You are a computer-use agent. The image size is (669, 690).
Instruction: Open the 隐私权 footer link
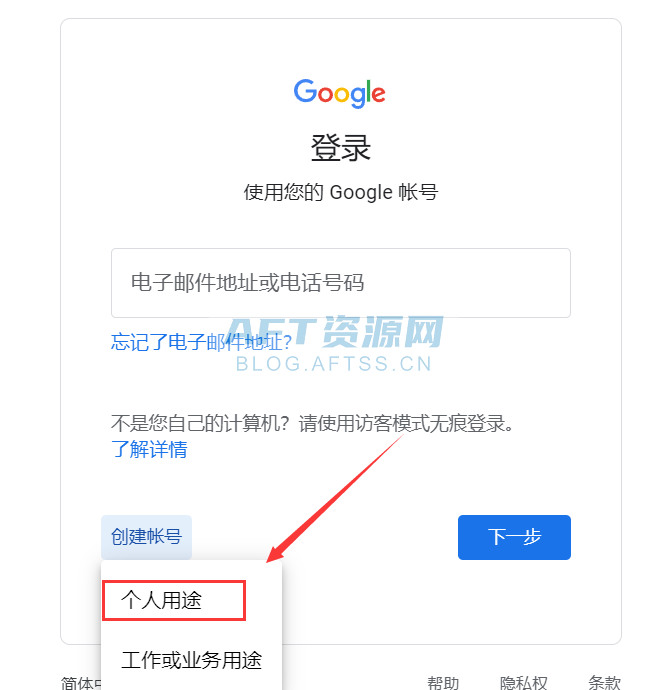point(523,683)
